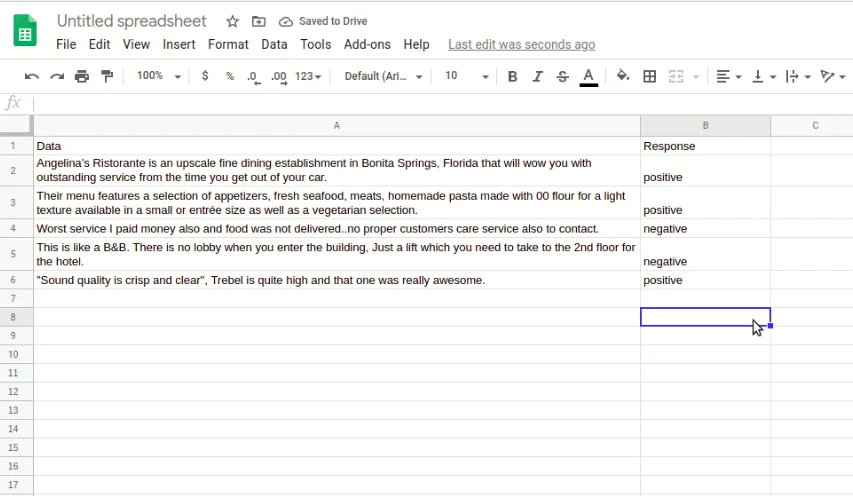Click into the formula bar
The height and width of the screenshot is (496, 853).
[x=441, y=103]
